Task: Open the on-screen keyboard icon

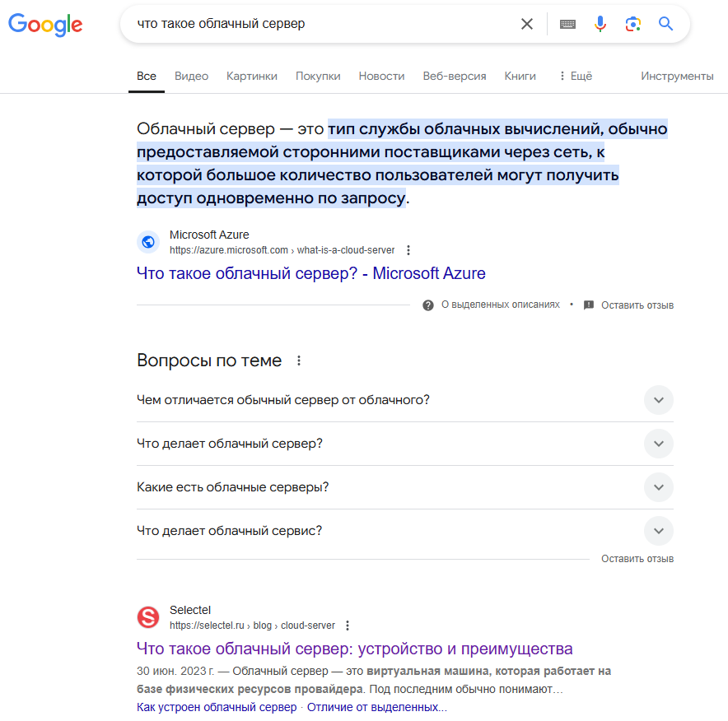Action: pos(567,24)
